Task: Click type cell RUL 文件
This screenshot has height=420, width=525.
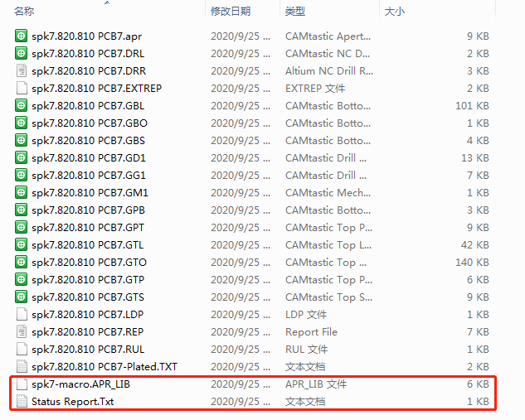Action: pyautogui.click(x=306, y=349)
